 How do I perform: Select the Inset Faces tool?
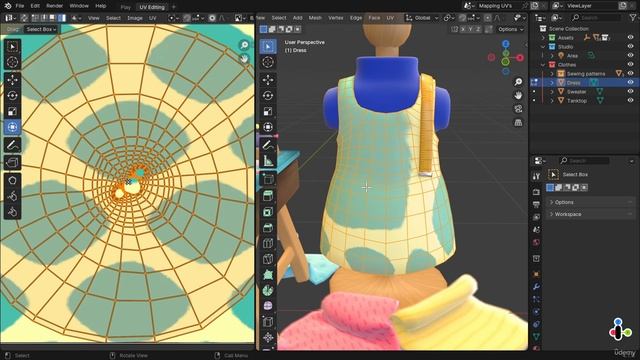(x=268, y=212)
